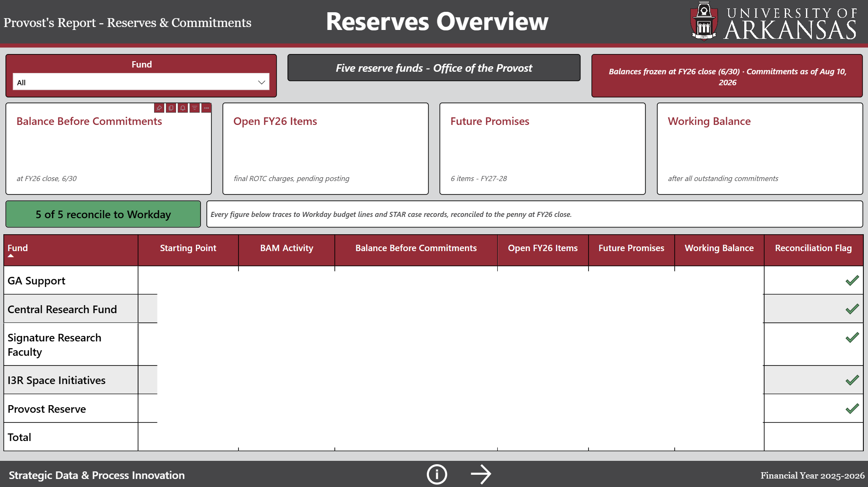This screenshot has width=868, height=487.
Task: Click Financial Year 2025-2026 footer text
Action: click(x=813, y=476)
